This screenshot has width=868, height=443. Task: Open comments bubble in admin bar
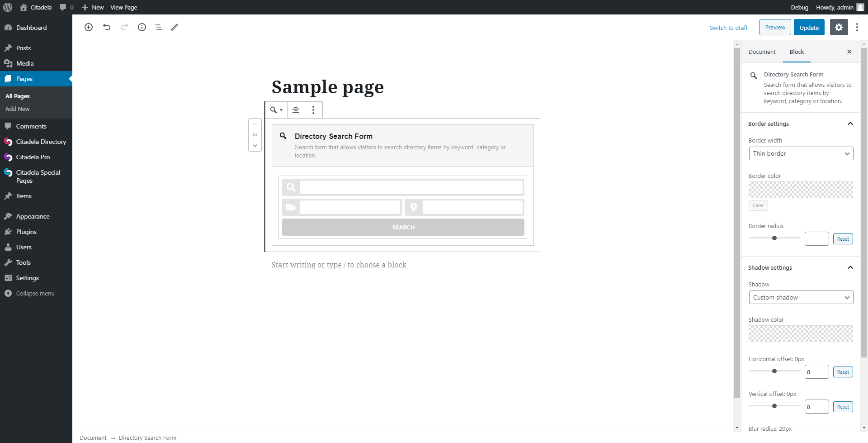click(x=66, y=7)
